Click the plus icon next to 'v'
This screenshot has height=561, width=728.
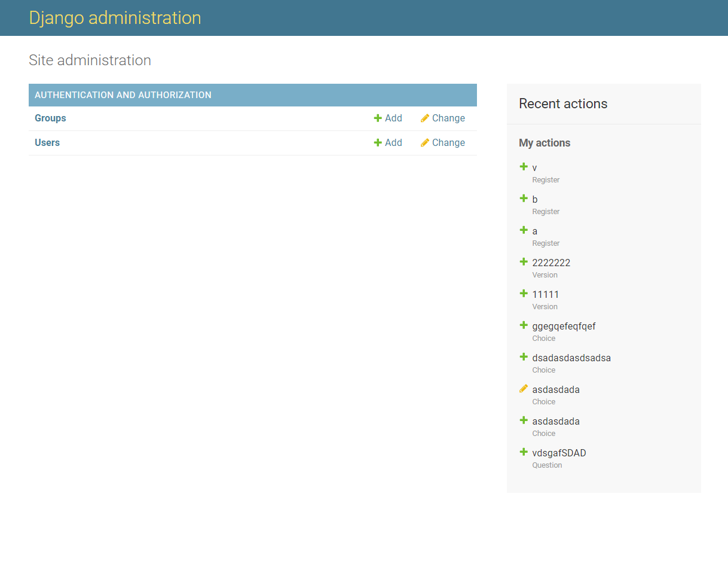(524, 167)
